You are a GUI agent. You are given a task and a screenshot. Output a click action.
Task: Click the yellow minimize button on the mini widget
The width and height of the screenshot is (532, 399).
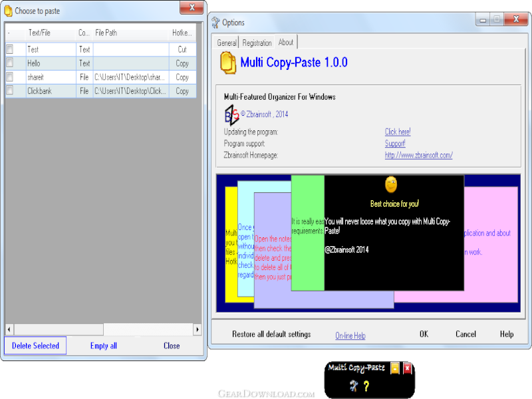(395, 368)
